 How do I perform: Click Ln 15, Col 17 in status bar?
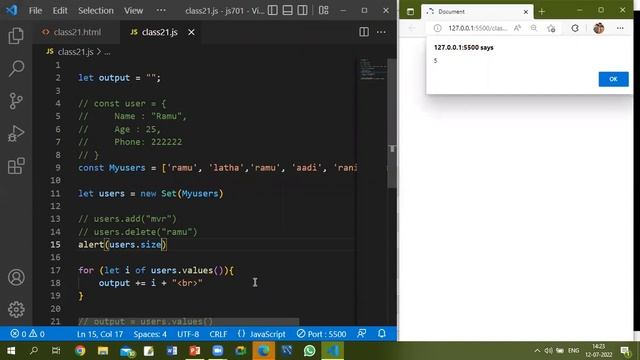pos(100,334)
